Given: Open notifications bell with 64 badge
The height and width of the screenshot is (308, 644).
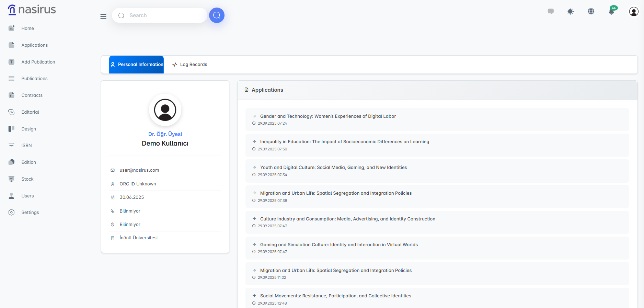Looking at the screenshot, I should click(x=611, y=12).
